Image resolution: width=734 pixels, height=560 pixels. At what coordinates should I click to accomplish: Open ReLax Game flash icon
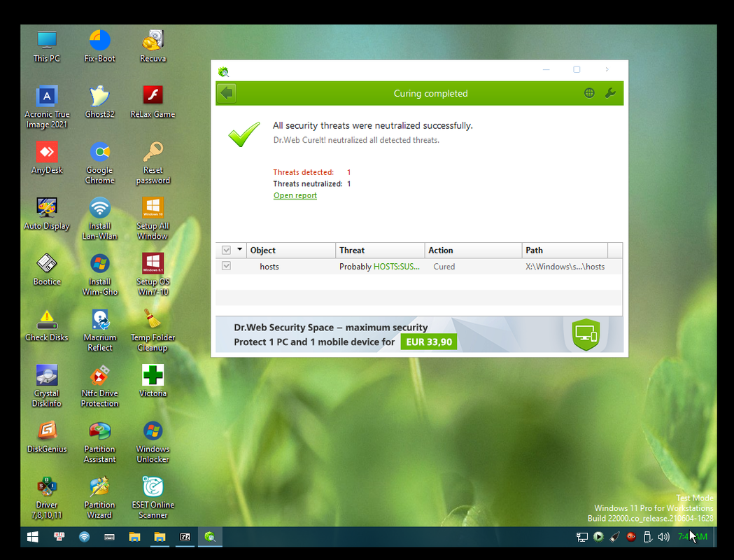pyautogui.click(x=153, y=102)
